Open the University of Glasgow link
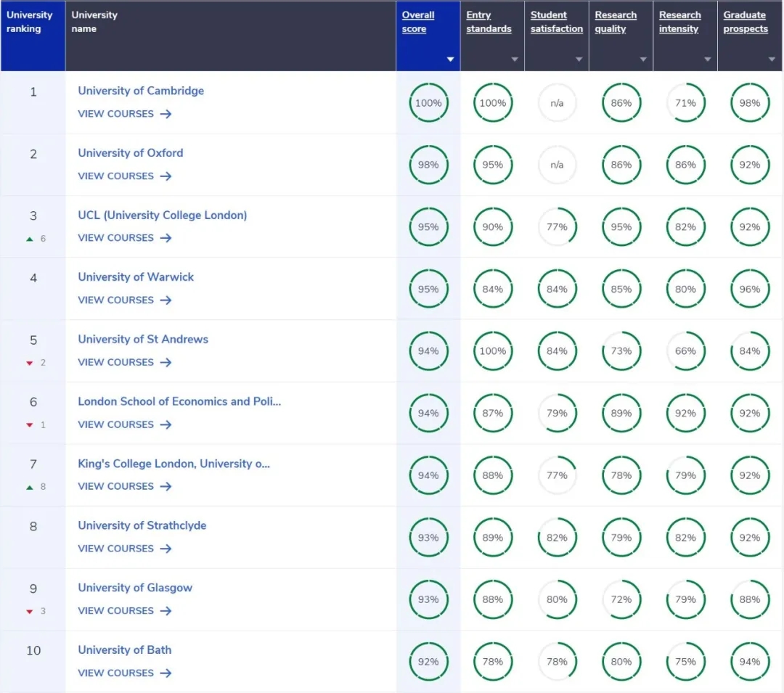The image size is (784, 693). pos(135,588)
